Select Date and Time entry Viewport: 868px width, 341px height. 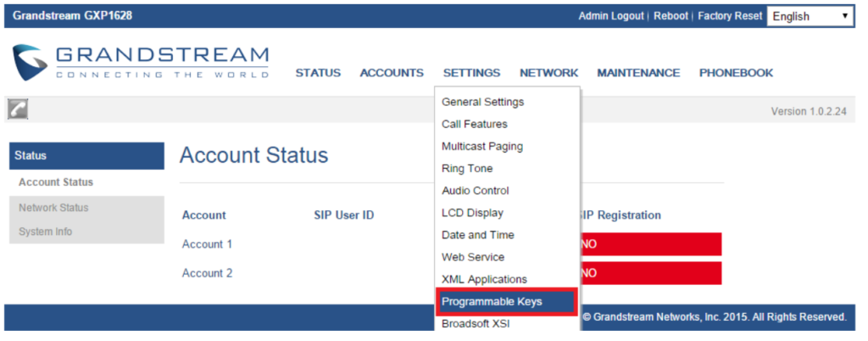click(507, 235)
